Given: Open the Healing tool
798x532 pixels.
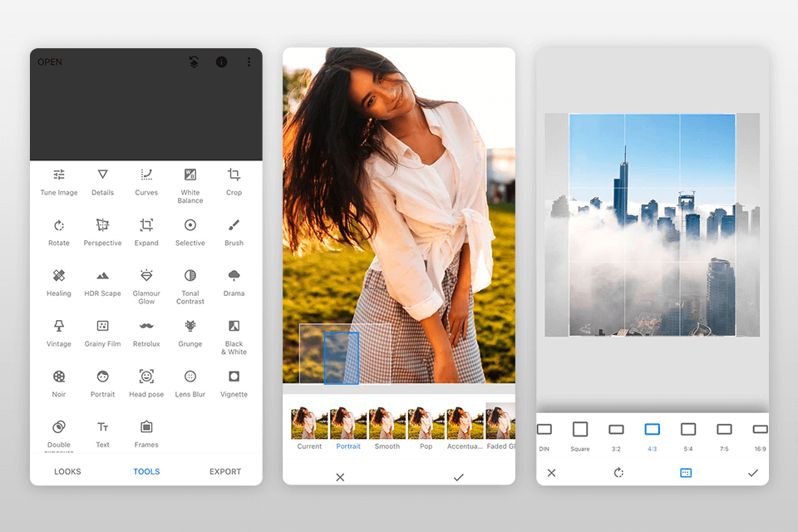Looking at the screenshot, I should pos(59,283).
